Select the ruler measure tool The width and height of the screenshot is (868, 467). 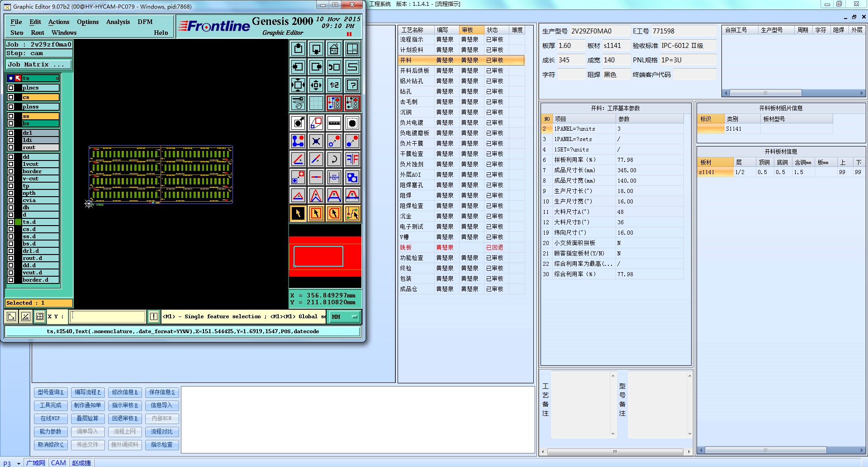pos(334,123)
